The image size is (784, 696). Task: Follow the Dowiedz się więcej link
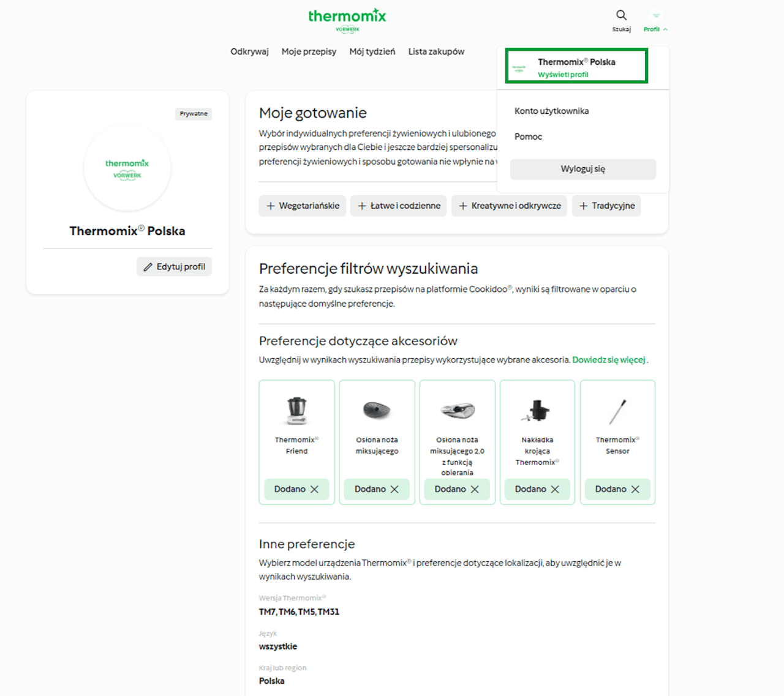coord(609,360)
